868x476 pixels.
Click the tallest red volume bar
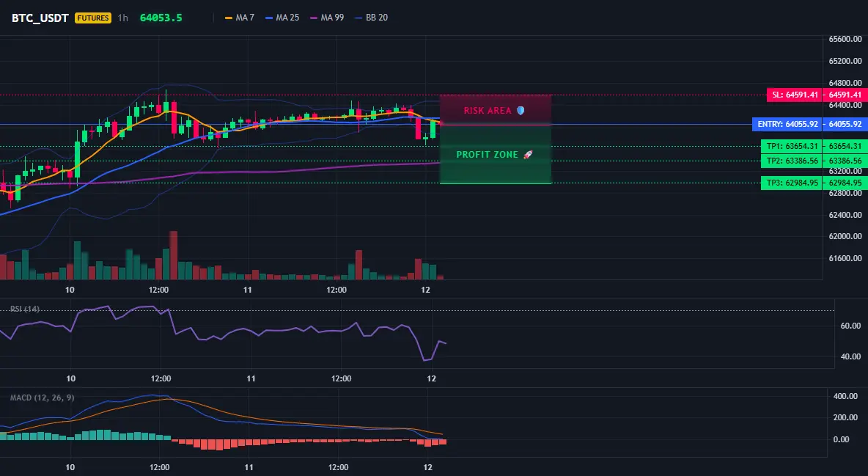[173, 255]
